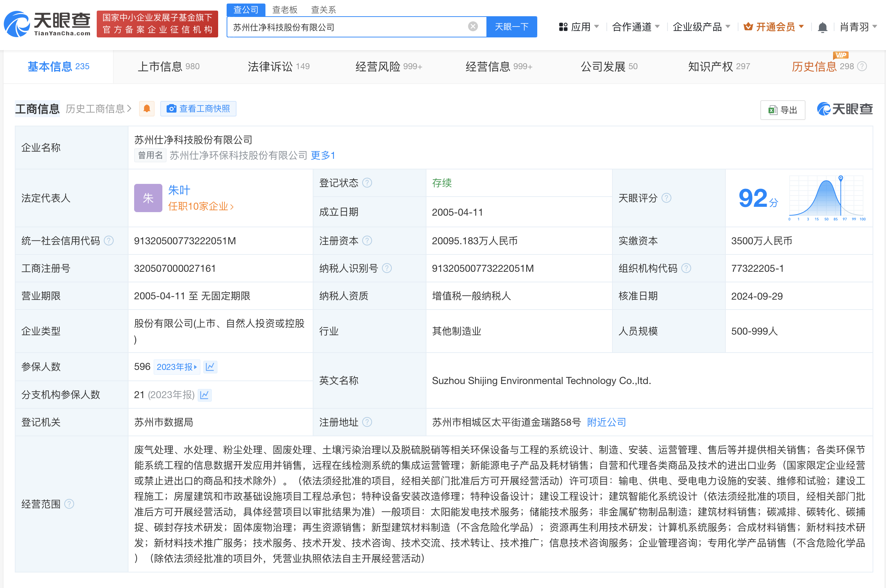Image resolution: width=886 pixels, height=588 pixels.
Task: Select organization code 77322205-1
Action: tap(757, 268)
